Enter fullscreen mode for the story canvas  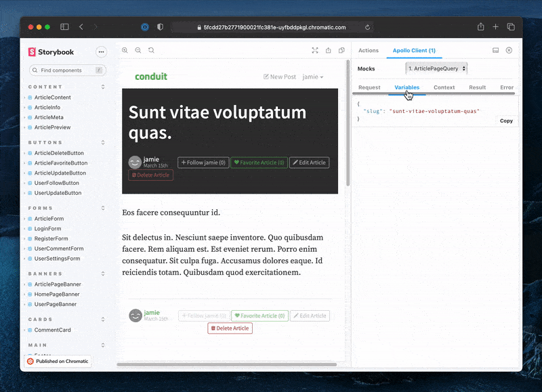tap(314, 50)
